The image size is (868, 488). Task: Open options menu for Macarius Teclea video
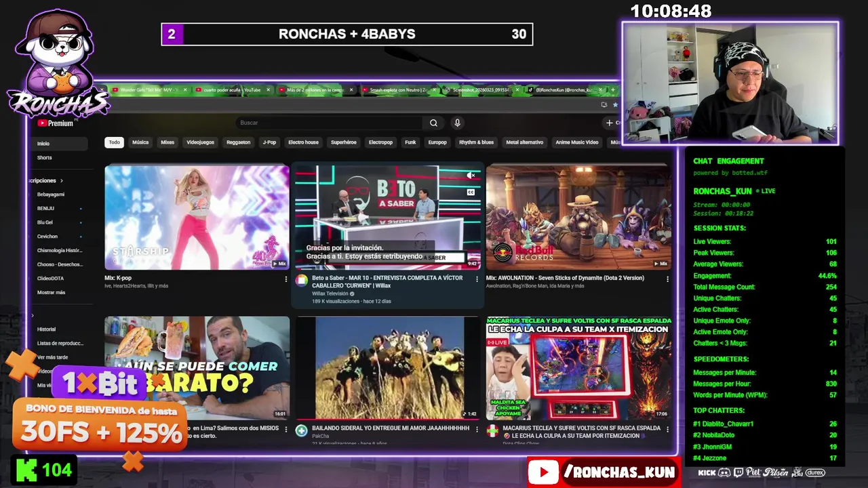pos(667,429)
